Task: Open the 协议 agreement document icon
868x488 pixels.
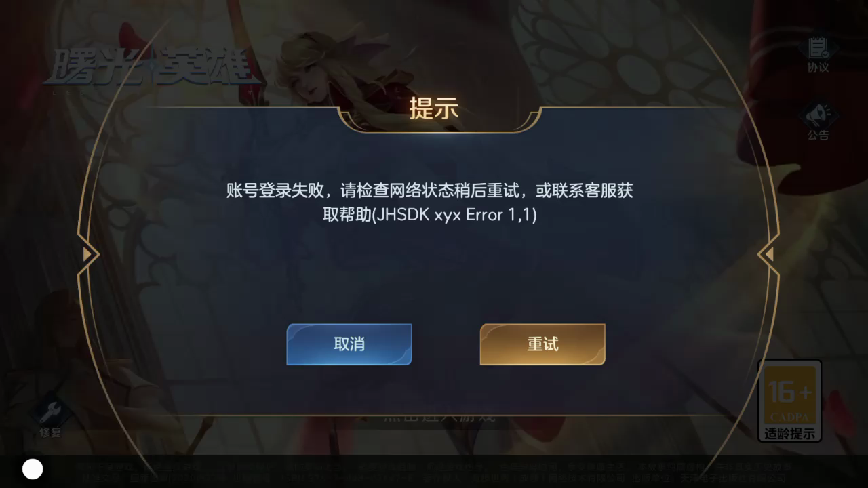Action: 818,47
